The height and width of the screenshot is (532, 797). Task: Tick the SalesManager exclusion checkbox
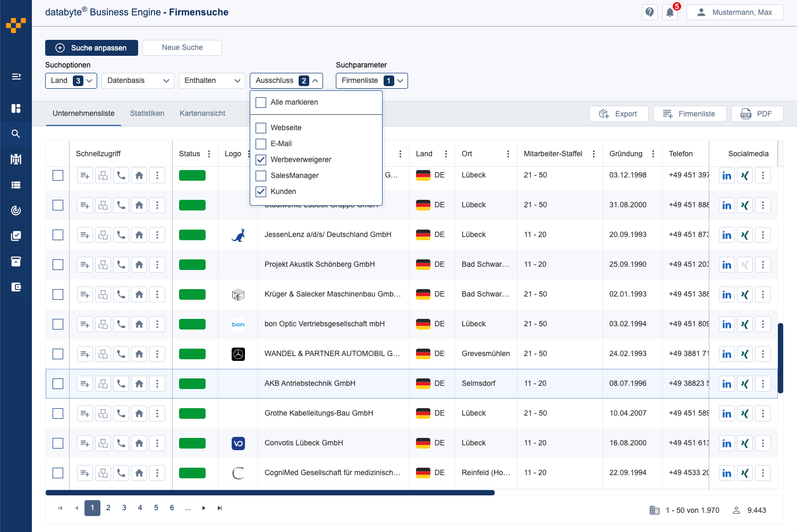261,176
